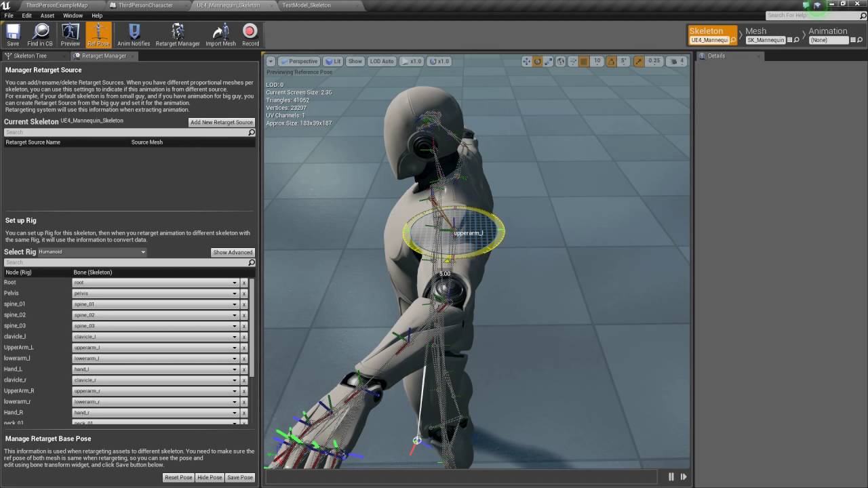
Task: Select the translate gizmo in viewport toolbar
Action: 526,61
